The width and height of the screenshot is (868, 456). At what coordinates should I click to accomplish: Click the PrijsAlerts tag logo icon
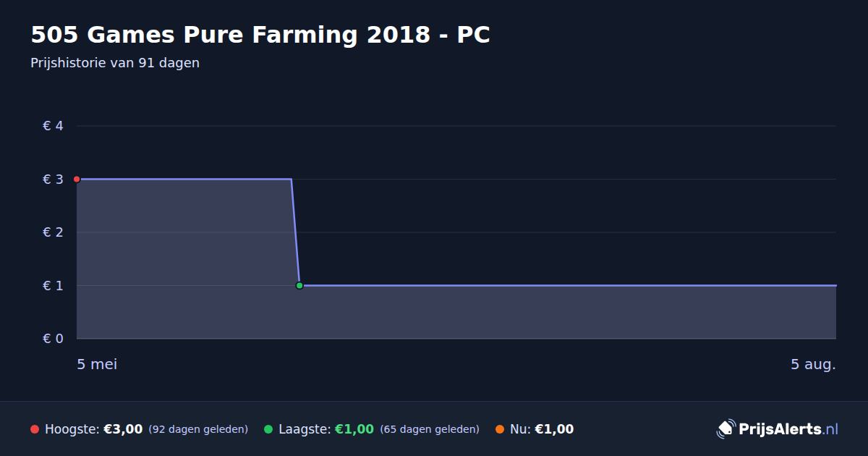pyautogui.click(x=726, y=428)
